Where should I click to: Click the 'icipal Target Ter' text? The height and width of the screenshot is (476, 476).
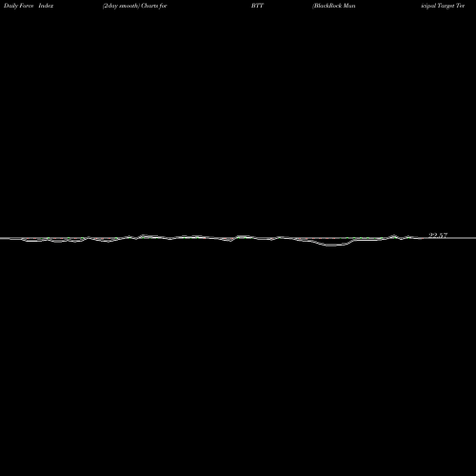pos(443,6)
